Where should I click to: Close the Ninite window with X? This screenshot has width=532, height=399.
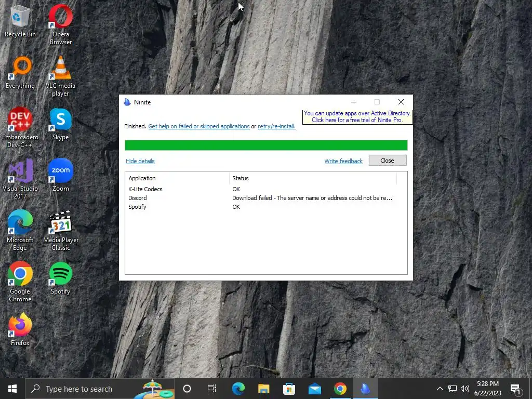coord(401,102)
